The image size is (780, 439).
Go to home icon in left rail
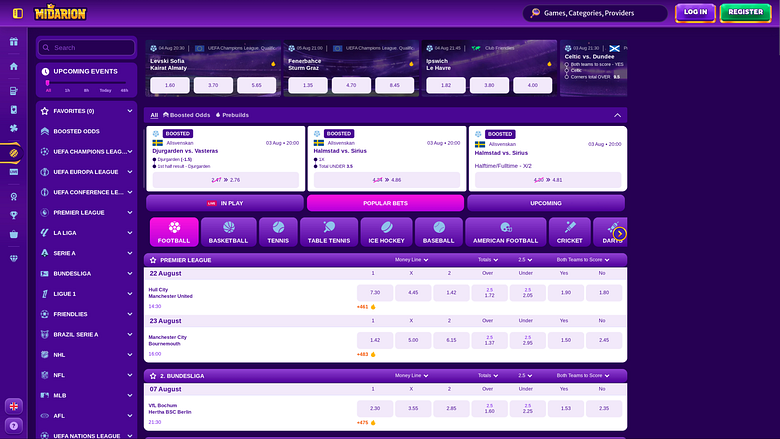point(14,66)
